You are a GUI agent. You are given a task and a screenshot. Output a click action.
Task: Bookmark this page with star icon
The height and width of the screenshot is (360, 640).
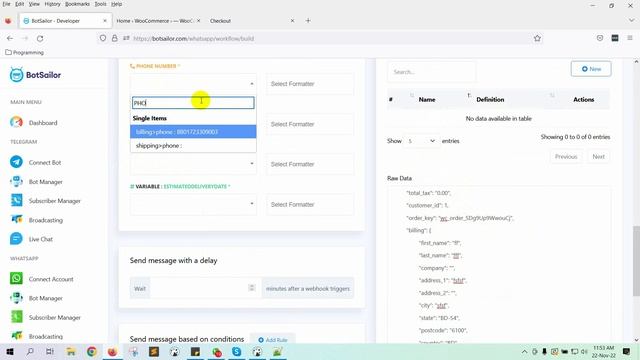pyautogui.click(x=537, y=38)
